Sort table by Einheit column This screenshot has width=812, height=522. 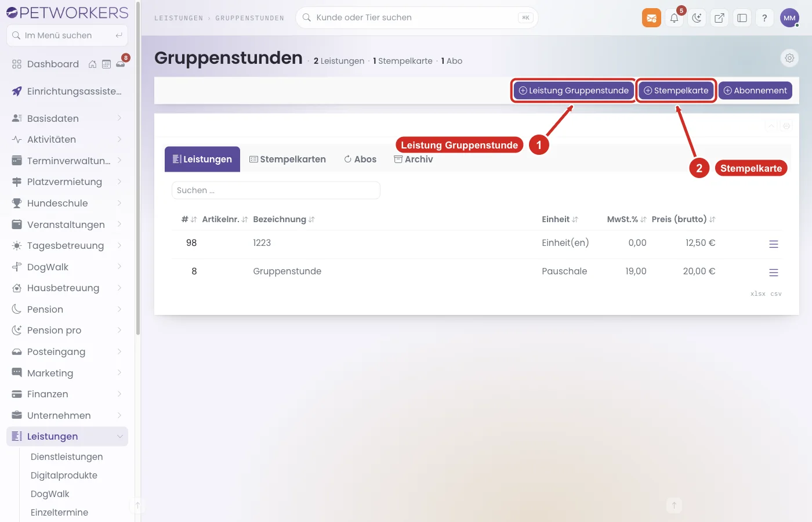click(560, 219)
